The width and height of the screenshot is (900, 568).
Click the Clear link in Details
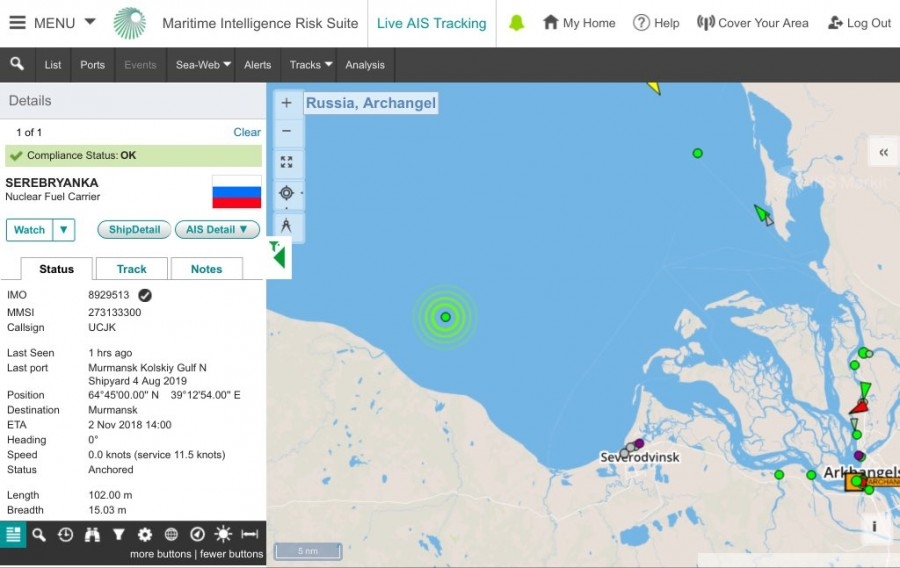pos(247,132)
